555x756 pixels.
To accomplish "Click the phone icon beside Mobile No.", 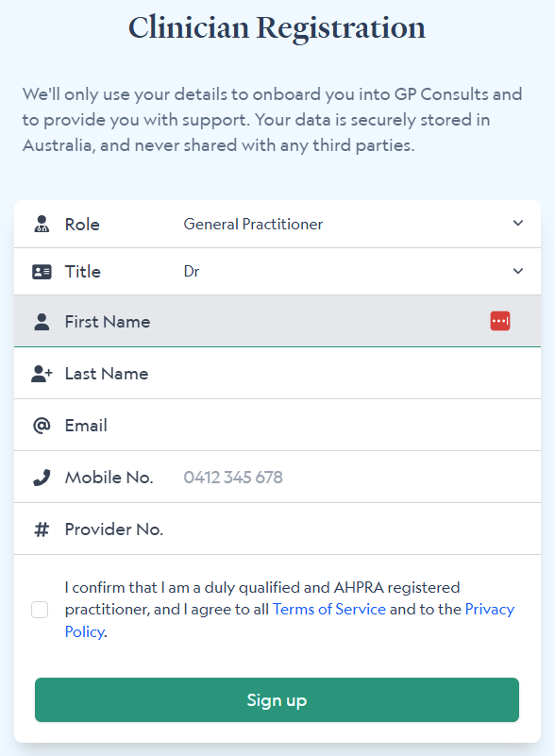I will point(42,478).
